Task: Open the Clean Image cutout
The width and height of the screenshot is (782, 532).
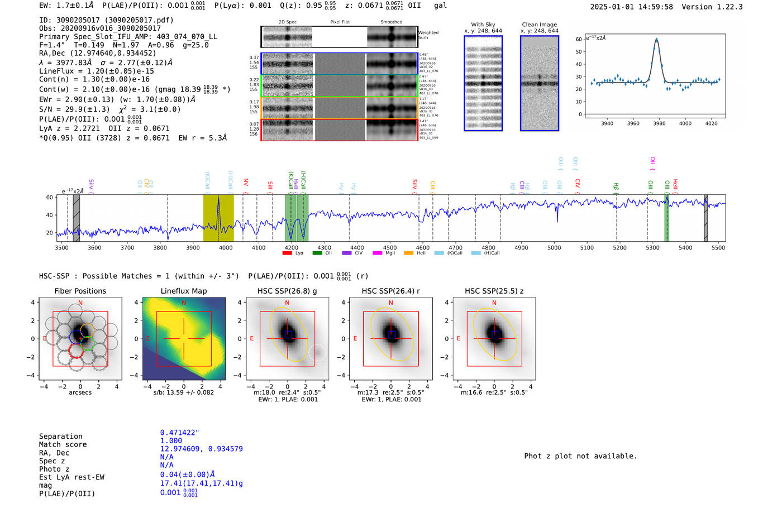Action: point(540,83)
